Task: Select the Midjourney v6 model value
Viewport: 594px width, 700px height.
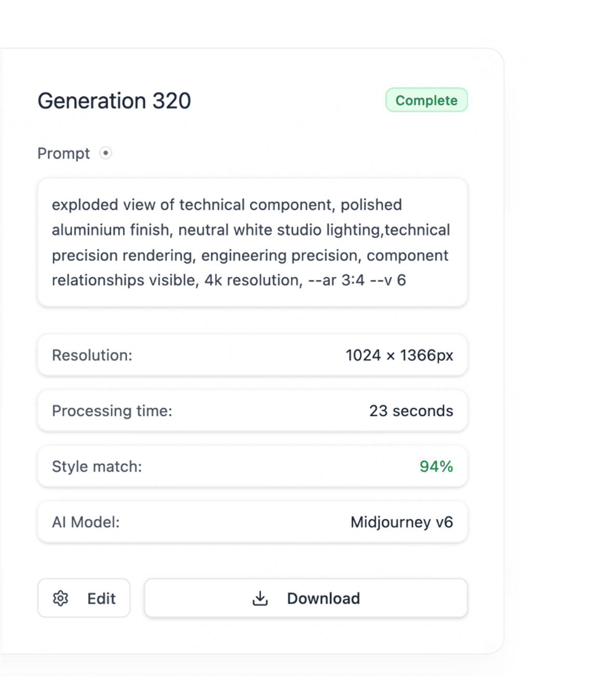Action: [x=401, y=522]
